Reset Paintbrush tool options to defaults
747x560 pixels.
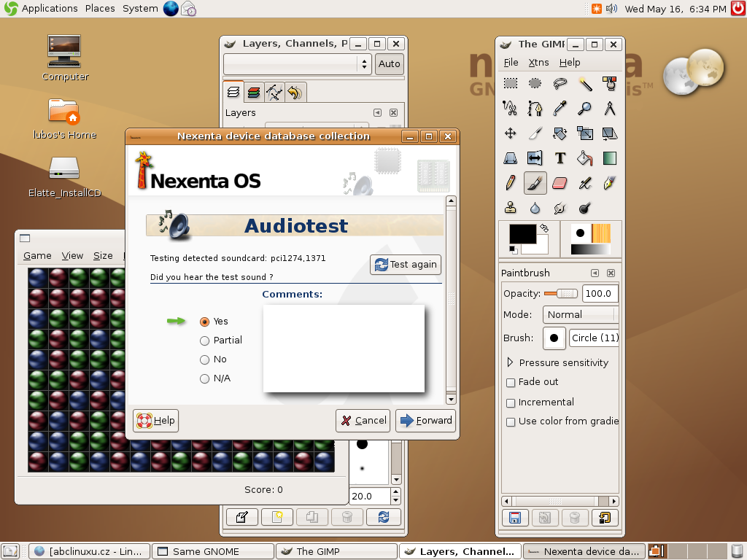(605, 518)
